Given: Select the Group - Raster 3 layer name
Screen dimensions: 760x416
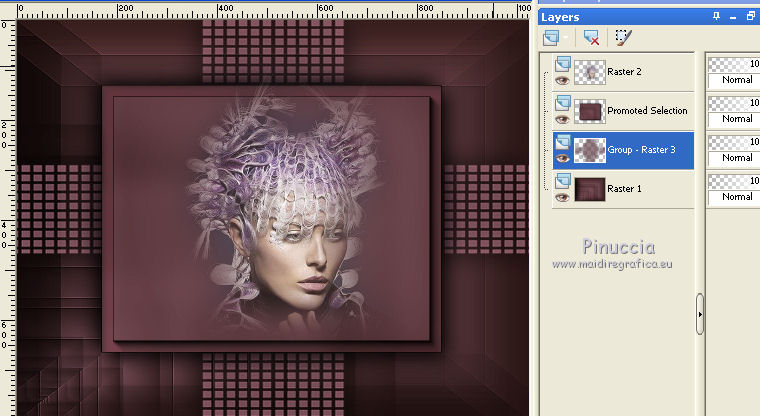Looking at the screenshot, I should [641, 150].
